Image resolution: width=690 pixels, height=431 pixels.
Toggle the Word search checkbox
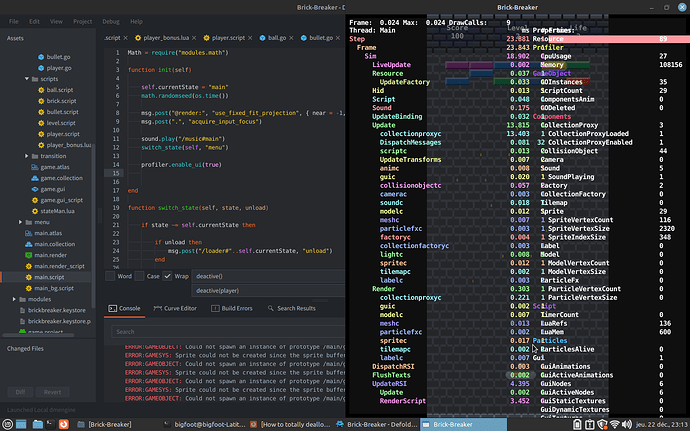pos(111,275)
